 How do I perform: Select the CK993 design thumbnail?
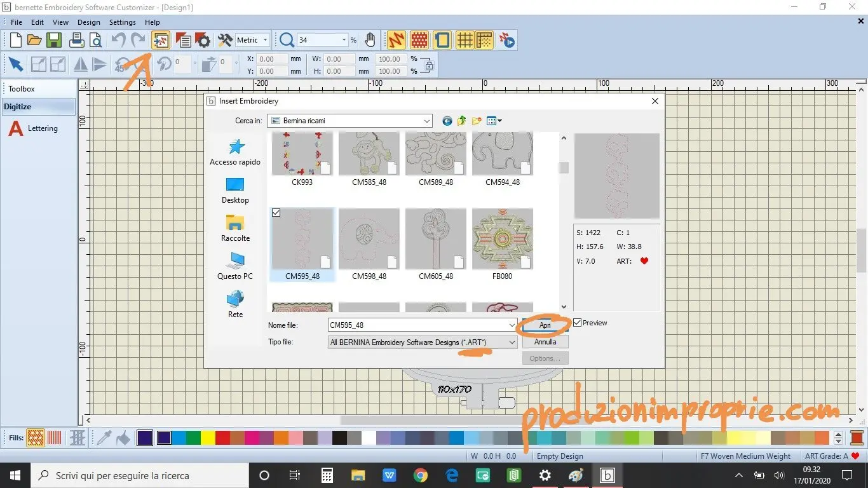coord(302,154)
